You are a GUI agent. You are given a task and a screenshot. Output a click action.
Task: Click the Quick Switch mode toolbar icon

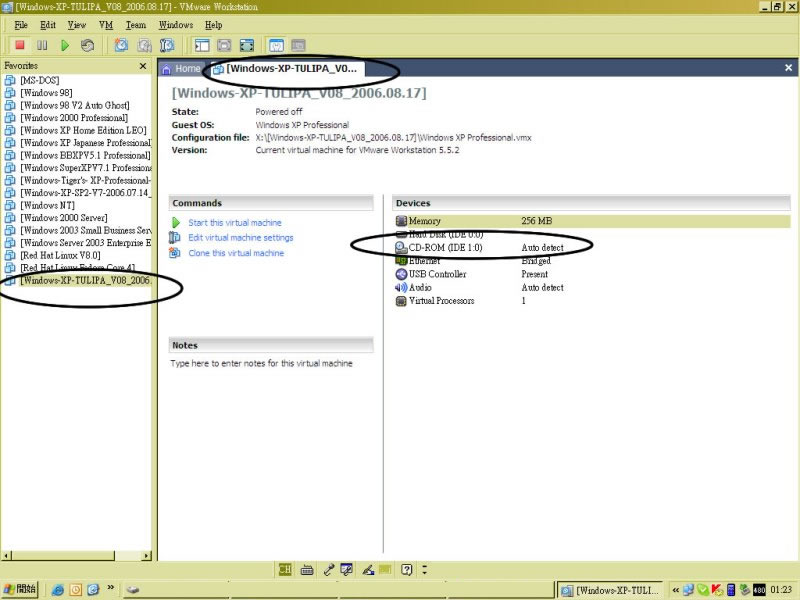pos(224,45)
